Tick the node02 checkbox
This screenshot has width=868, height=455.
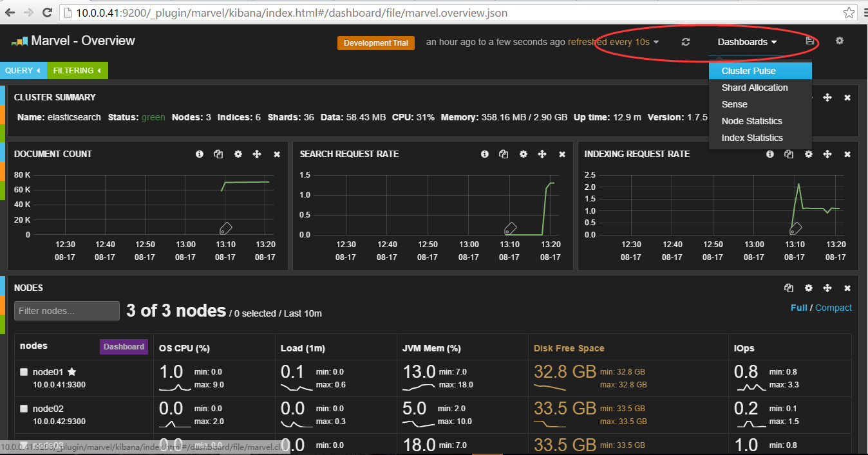24,409
